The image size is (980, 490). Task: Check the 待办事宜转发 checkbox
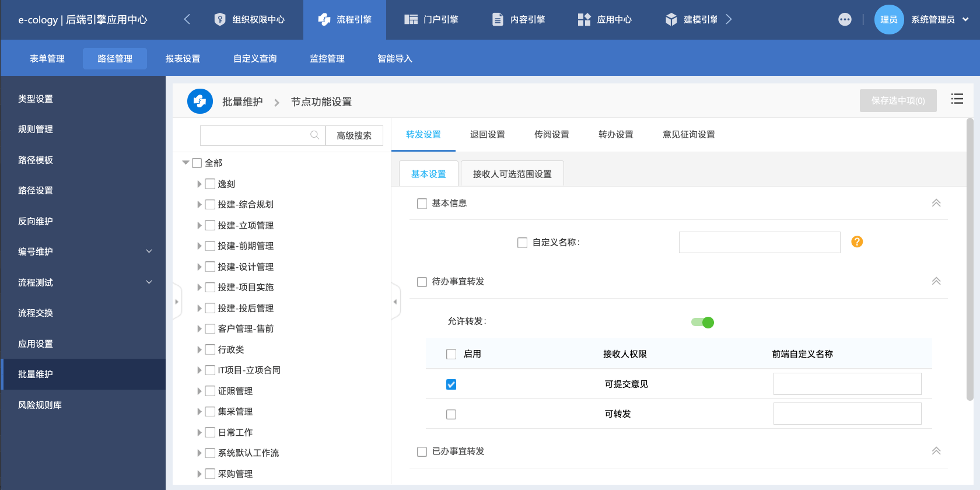click(422, 282)
